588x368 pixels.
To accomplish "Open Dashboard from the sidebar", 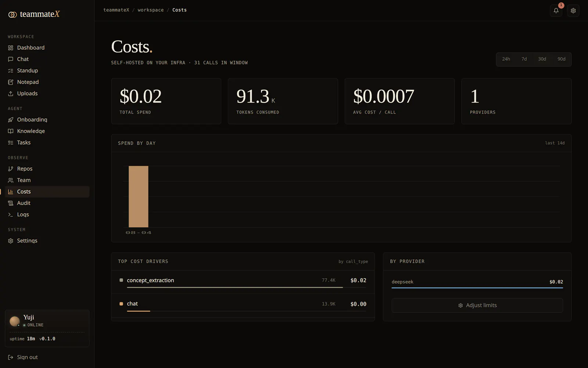I will click(x=47, y=48).
